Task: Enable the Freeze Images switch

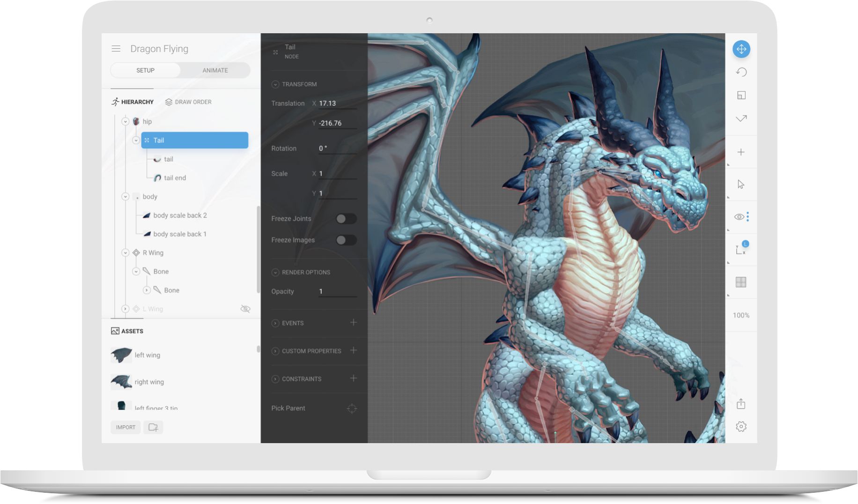Action: coord(346,240)
